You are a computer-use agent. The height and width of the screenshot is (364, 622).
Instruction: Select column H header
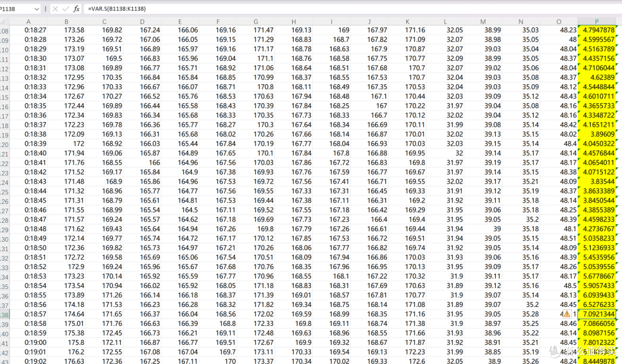tap(294, 22)
